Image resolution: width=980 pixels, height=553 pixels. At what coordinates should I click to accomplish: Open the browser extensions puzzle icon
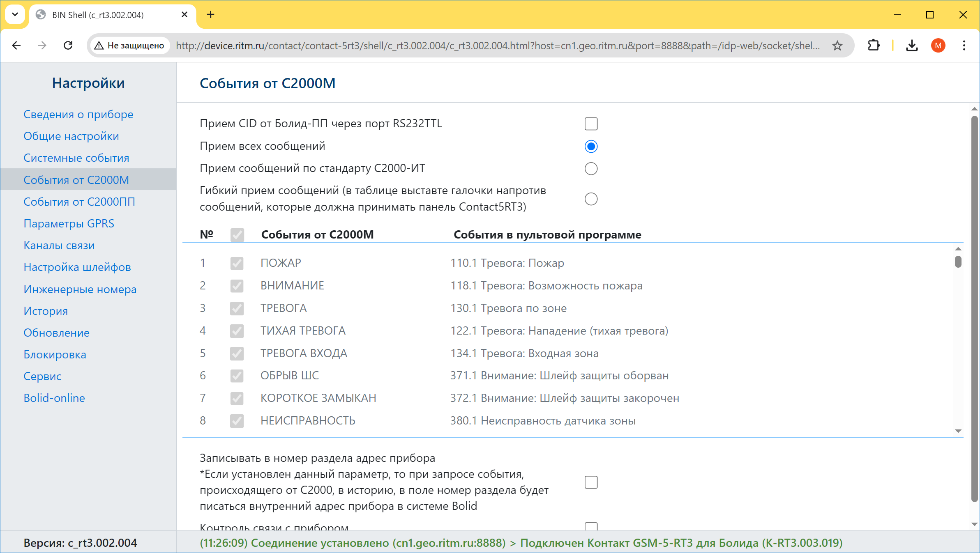point(874,46)
